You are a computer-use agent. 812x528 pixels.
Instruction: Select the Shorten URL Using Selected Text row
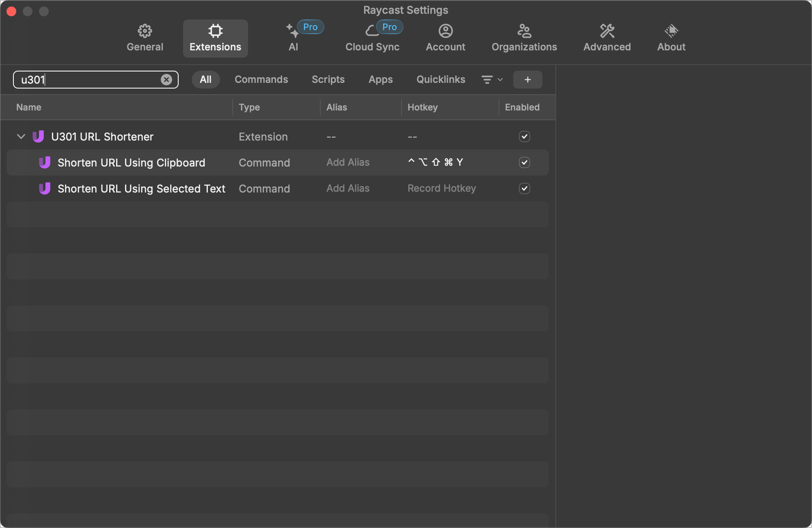coord(278,188)
